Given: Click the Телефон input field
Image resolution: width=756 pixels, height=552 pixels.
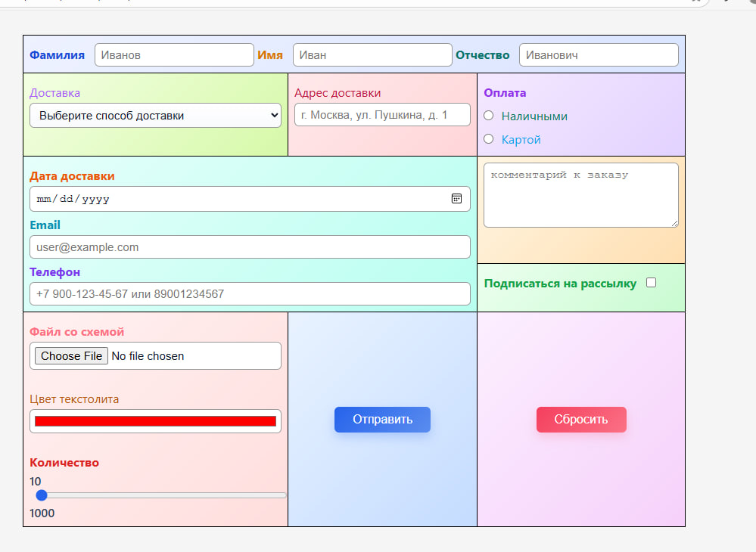Looking at the screenshot, I should click(x=250, y=294).
